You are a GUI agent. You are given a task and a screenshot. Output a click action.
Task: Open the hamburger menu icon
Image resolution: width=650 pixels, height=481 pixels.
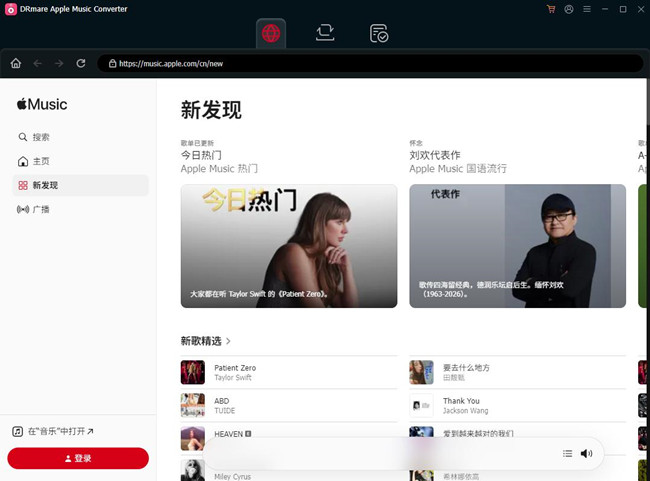pos(587,9)
